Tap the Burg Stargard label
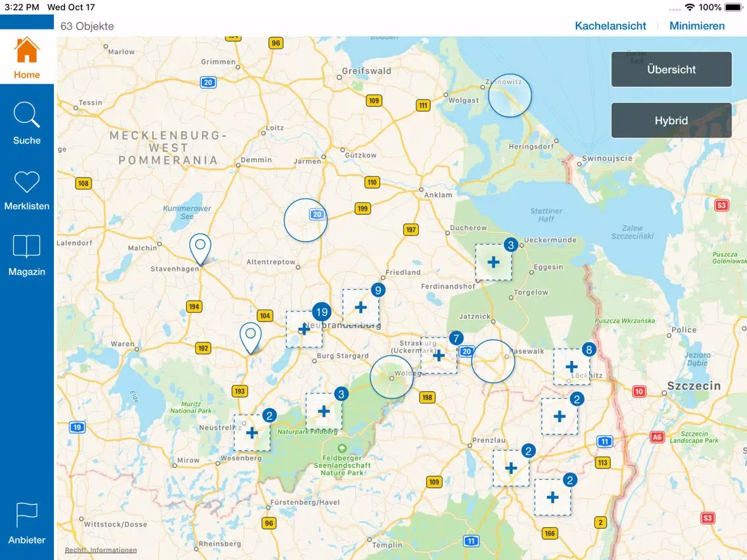Screen dimensions: 747x560 343,356
